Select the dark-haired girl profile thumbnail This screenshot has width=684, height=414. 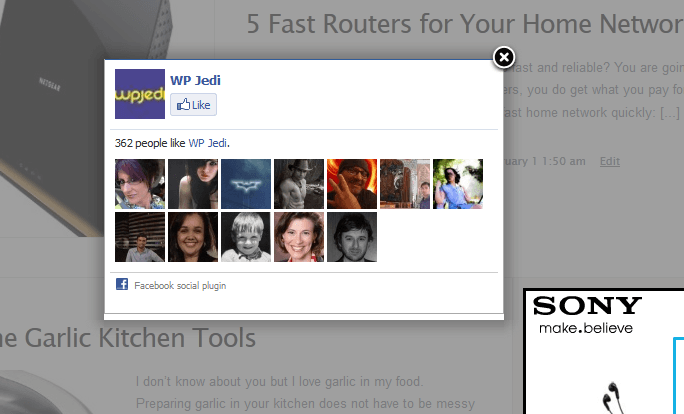pyautogui.click(x=193, y=184)
